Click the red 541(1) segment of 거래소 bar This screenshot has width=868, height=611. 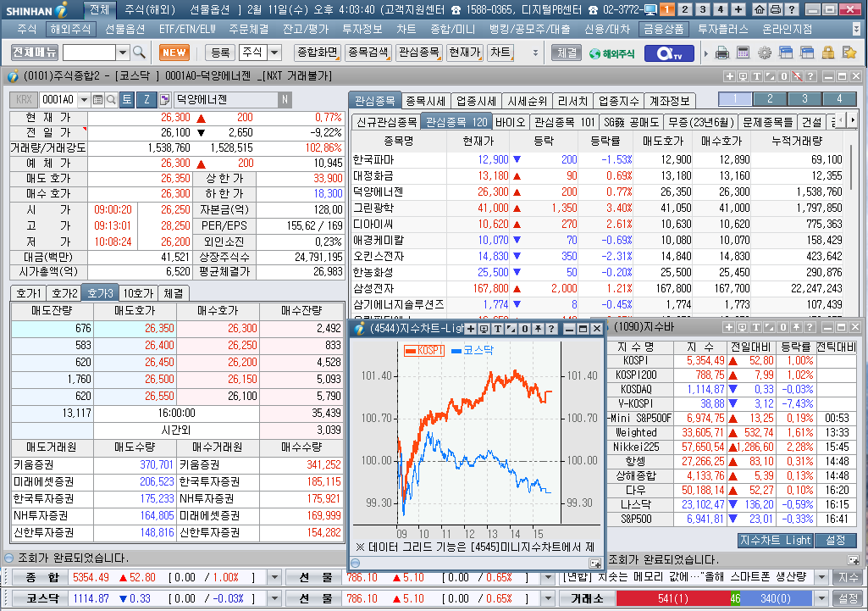[x=673, y=599]
